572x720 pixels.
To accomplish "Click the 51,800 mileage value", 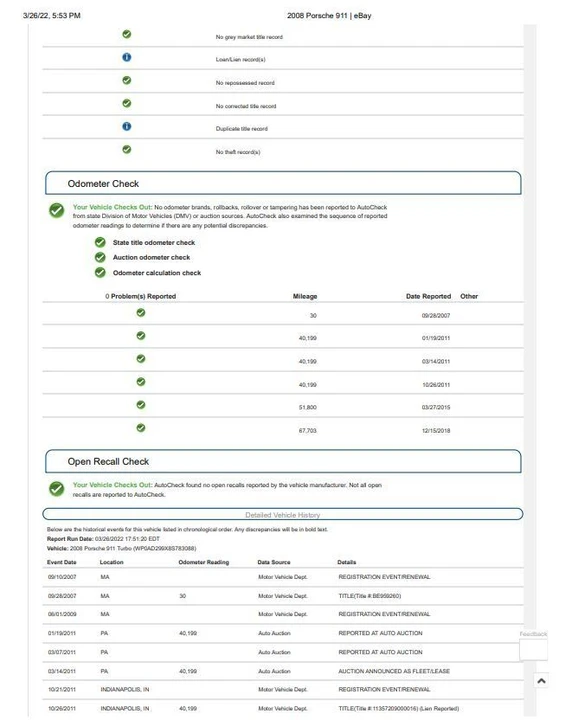I will pyautogui.click(x=308, y=407).
